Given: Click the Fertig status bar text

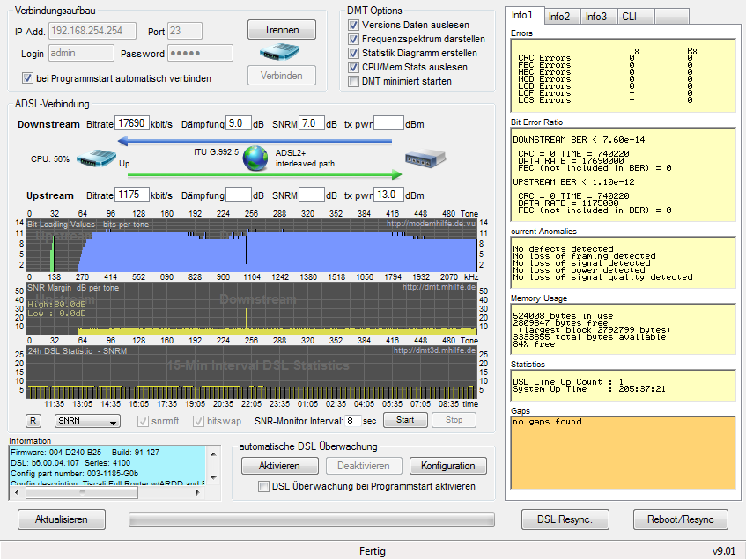Looking at the screenshot, I should tap(372, 551).
